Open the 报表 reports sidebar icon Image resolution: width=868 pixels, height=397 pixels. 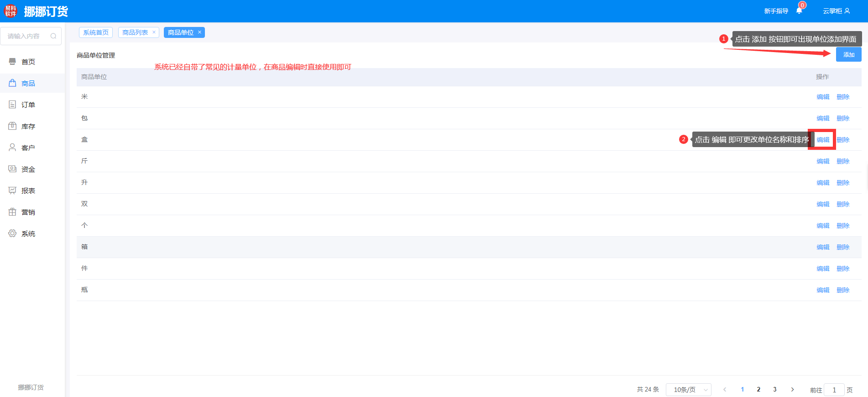click(12, 191)
